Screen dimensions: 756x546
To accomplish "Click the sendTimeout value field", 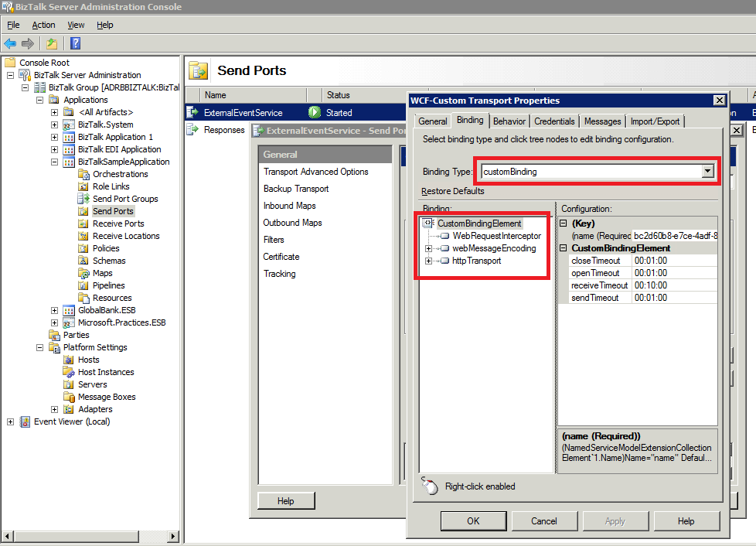I will 674,298.
